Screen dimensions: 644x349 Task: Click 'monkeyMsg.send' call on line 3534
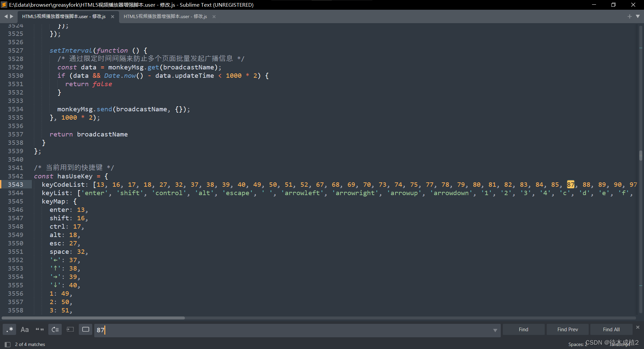click(x=85, y=109)
